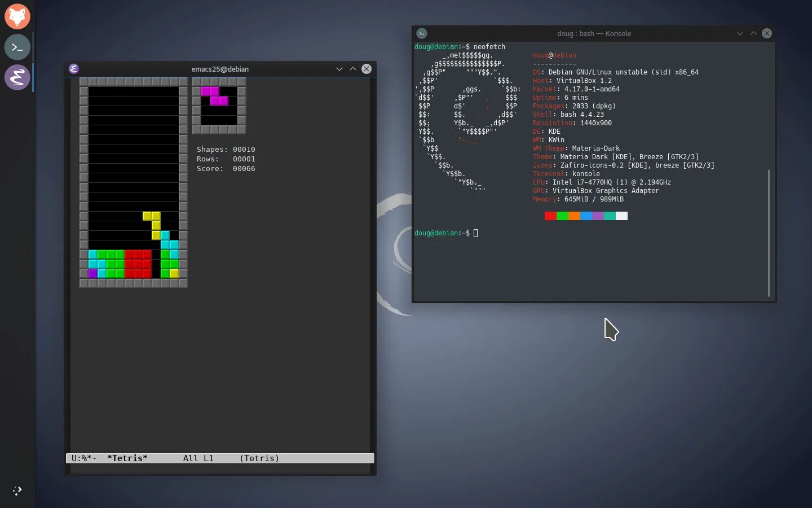
Task: Click the 'WM: KWin' line
Action: tap(549, 140)
